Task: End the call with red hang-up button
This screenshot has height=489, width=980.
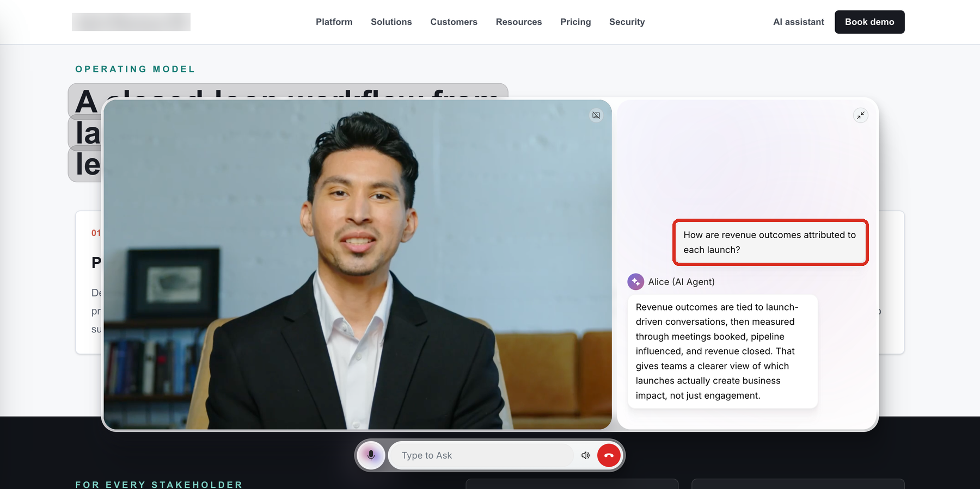Action: (x=609, y=455)
